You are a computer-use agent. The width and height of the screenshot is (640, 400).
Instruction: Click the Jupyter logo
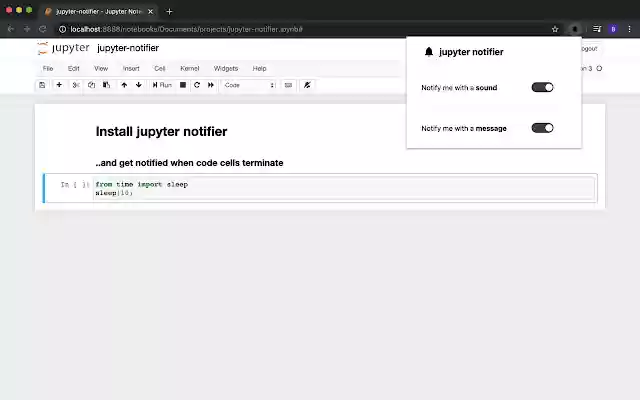click(63, 48)
